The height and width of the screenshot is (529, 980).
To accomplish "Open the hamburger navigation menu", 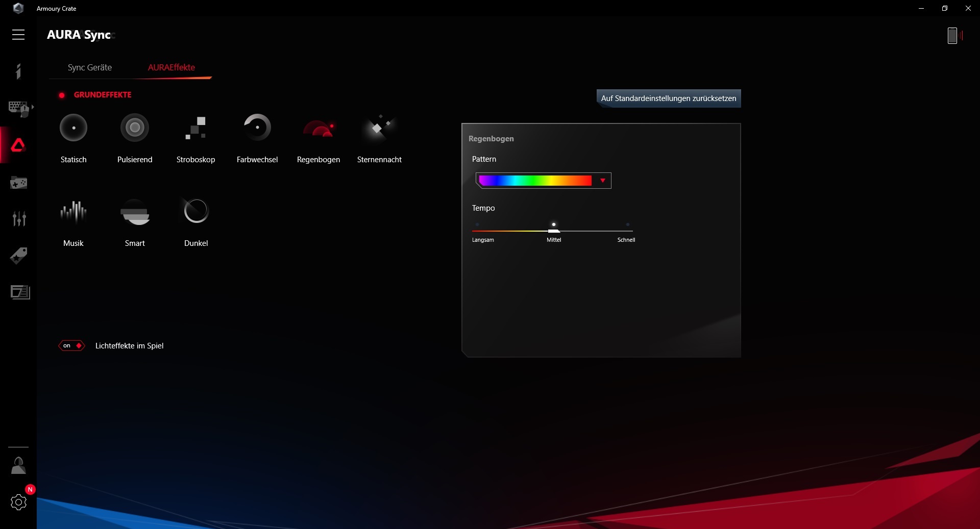I will [x=18, y=35].
